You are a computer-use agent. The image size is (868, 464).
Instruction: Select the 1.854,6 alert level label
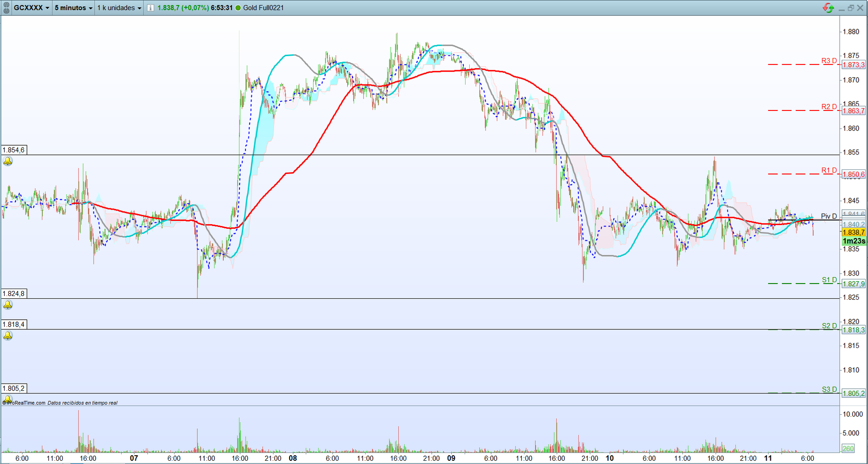click(13, 150)
